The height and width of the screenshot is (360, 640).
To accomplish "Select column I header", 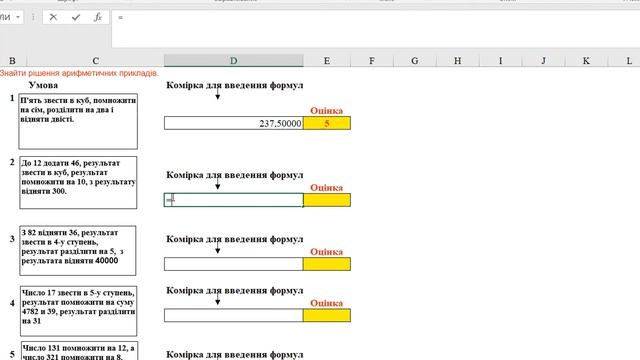I will (500, 61).
